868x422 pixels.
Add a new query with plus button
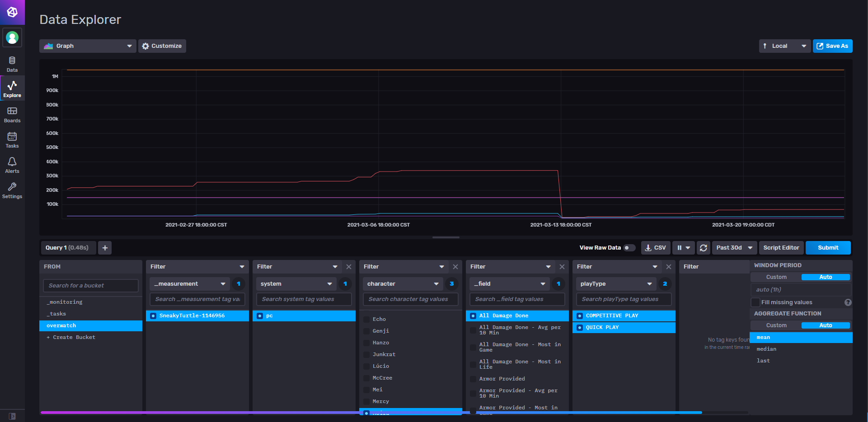[105, 248]
